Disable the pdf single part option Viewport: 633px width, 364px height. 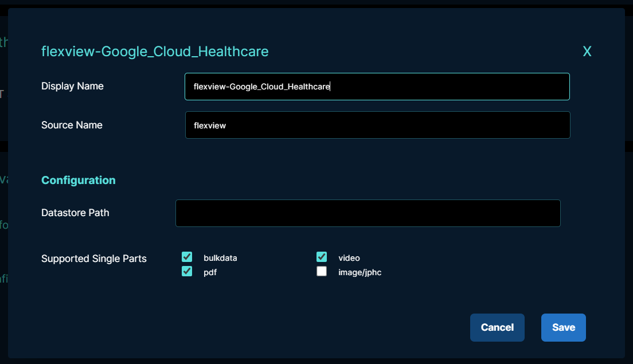[x=187, y=271]
